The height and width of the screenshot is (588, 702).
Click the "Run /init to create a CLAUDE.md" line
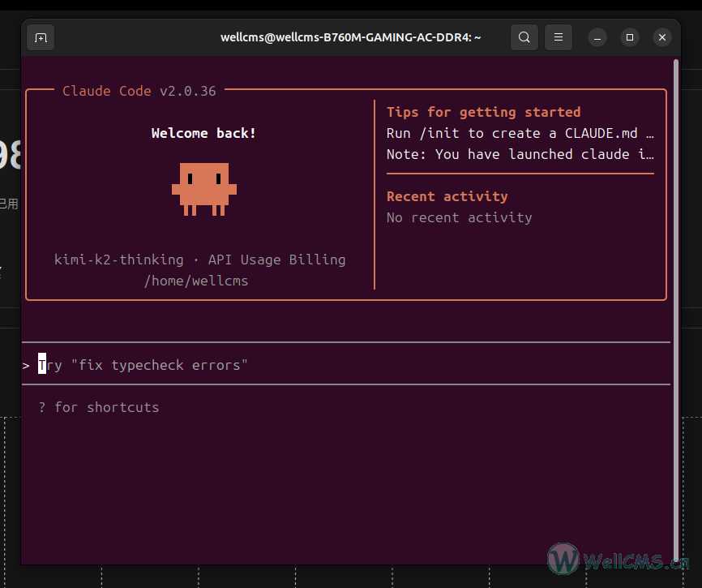520,133
